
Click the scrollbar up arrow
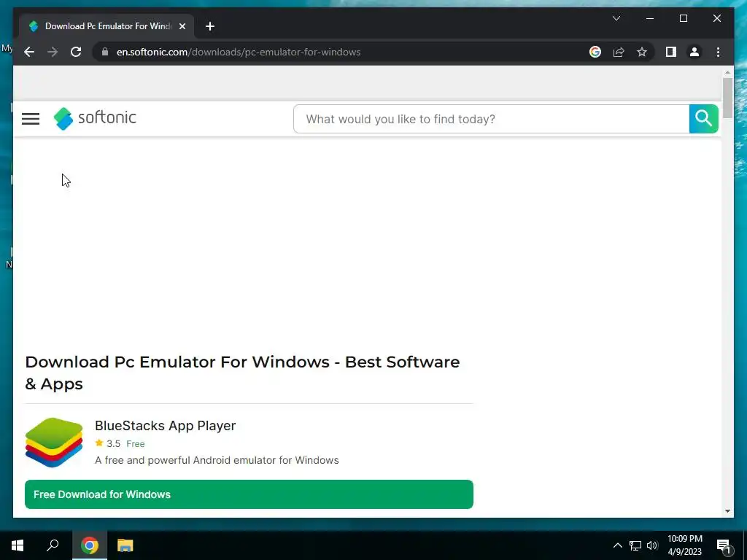pos(727,72)
